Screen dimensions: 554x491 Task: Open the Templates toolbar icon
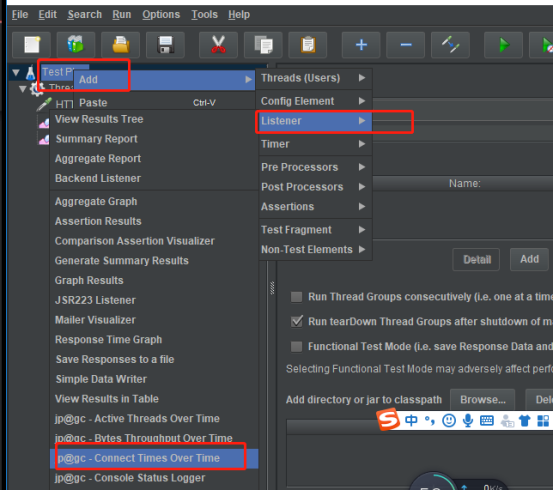(x=76, y=45)
